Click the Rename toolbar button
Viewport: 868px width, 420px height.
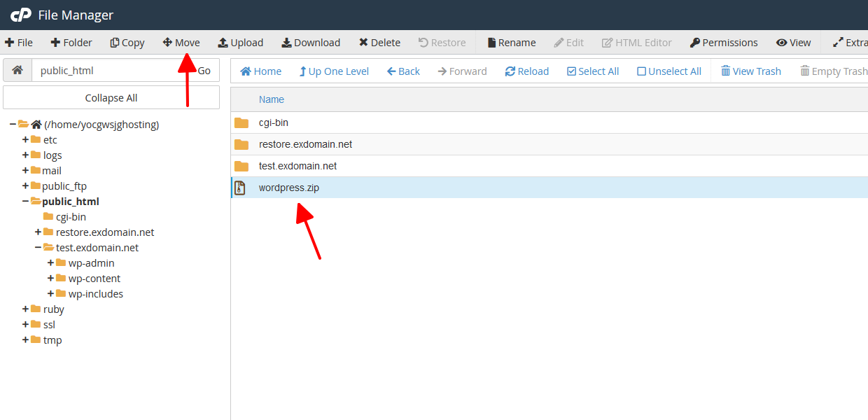pos(511,43)
